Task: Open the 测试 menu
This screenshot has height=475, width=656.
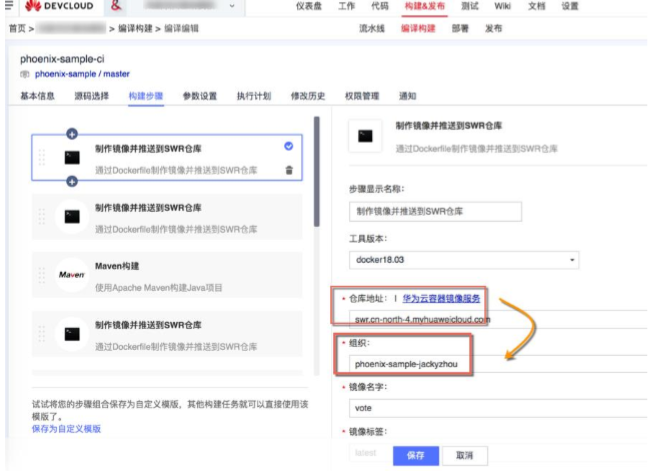Action: tap(469, 6)
